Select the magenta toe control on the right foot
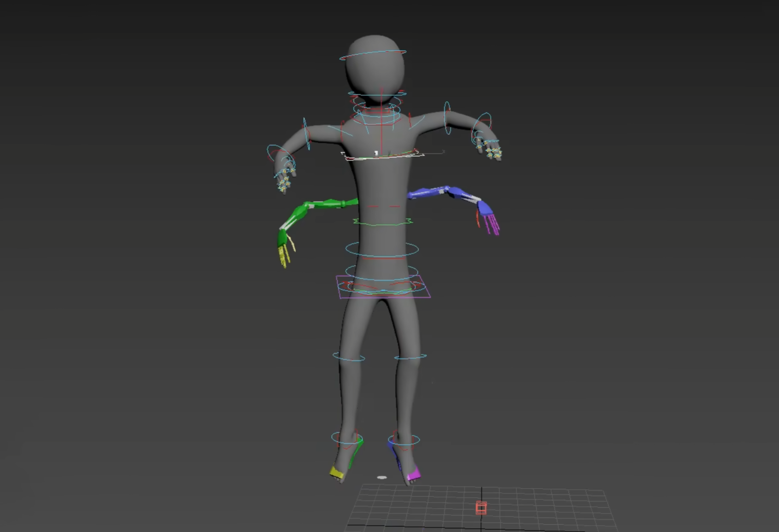 pos(414,475)
